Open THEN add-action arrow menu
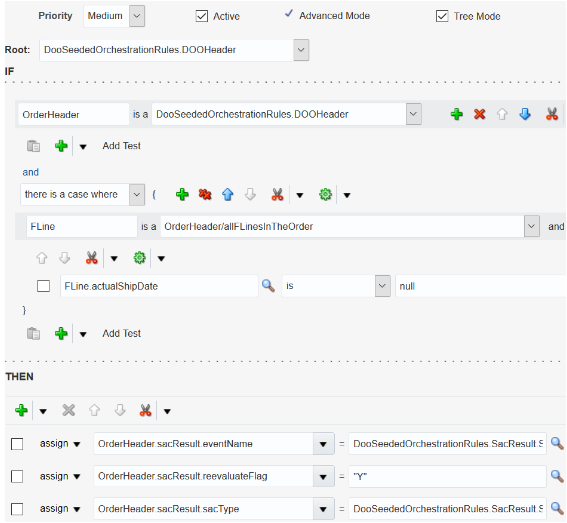Viewport: 567px width, 523px height. (43, 411)
